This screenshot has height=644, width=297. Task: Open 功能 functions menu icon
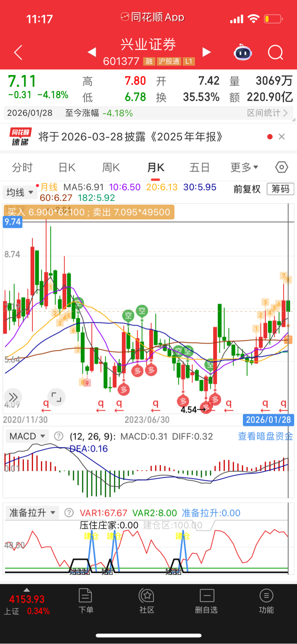coord(266,601)
